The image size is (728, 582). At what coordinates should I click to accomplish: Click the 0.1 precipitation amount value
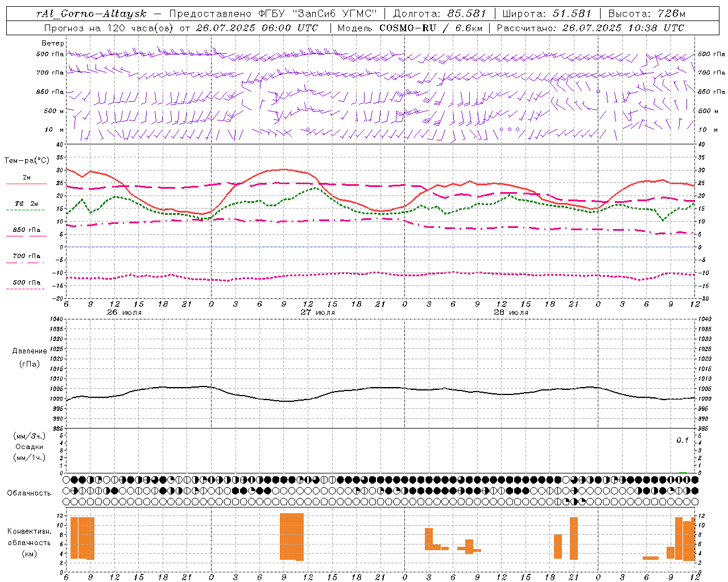click(682, 440)
